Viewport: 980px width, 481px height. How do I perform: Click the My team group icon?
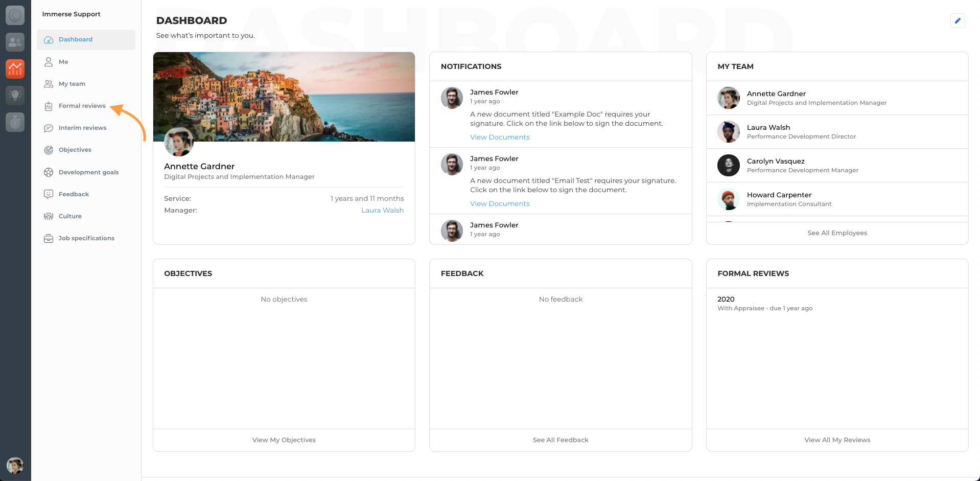click(49, 84)
